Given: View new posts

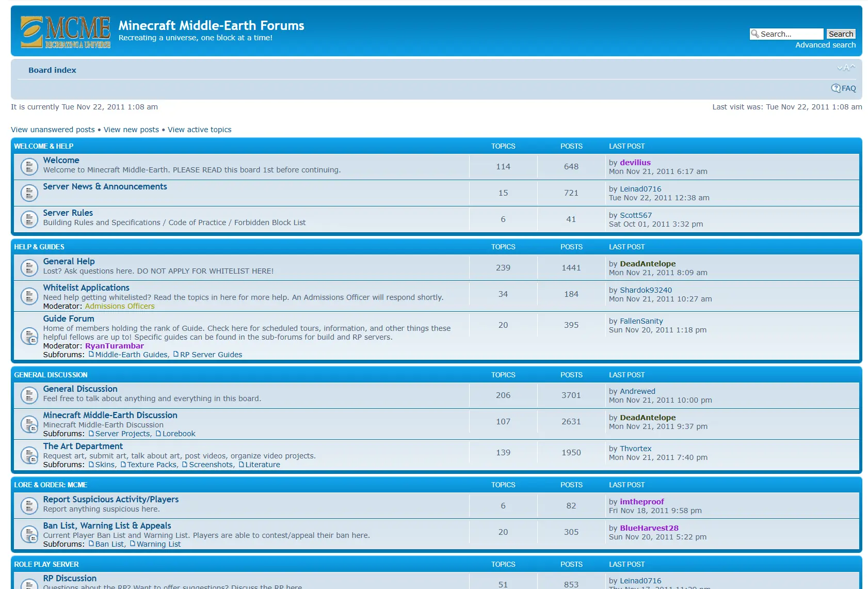Looking at the screenshot, I should (131, 130).
